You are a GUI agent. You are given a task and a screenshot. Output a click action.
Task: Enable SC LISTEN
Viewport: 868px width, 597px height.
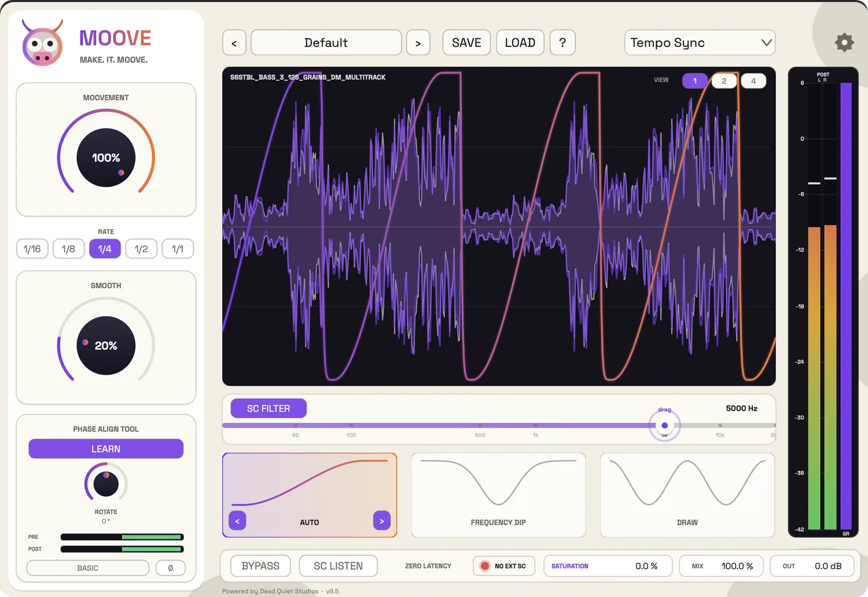pyautogui.click(x=339, y=566)
